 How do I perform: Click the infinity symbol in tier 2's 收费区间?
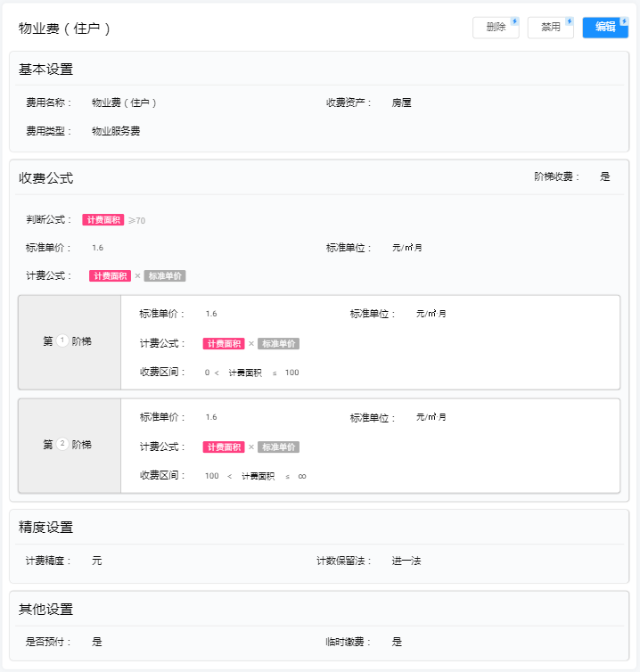(x=302, y=476)
